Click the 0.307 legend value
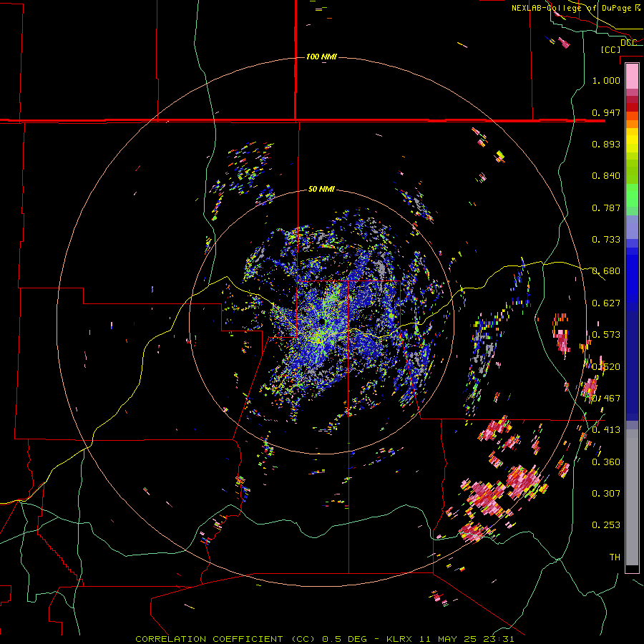 pyautogui.click(x=606, y=493)
